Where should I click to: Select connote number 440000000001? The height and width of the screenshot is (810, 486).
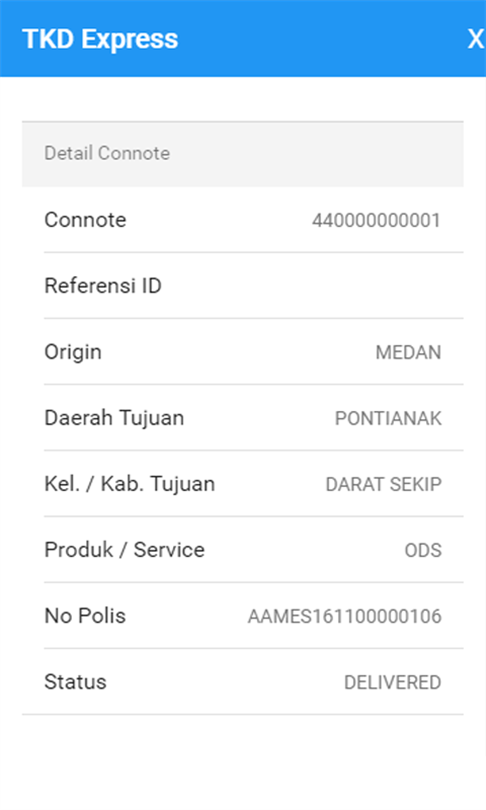point(376,221)
